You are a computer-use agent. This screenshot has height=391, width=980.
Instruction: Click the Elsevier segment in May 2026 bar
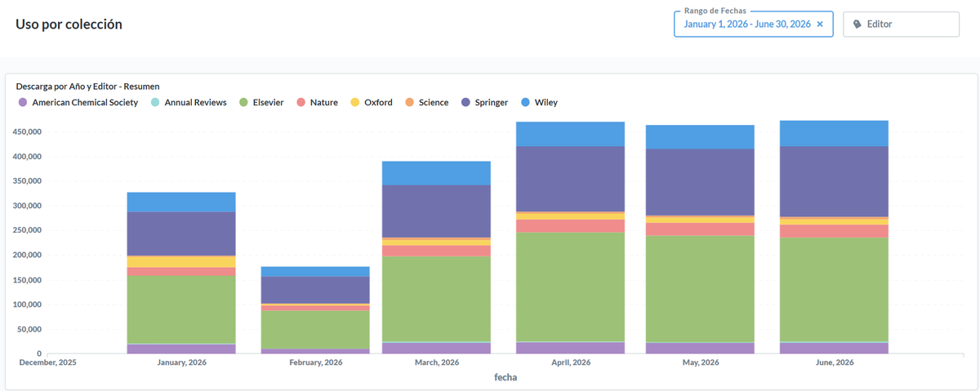click(700, 289)
